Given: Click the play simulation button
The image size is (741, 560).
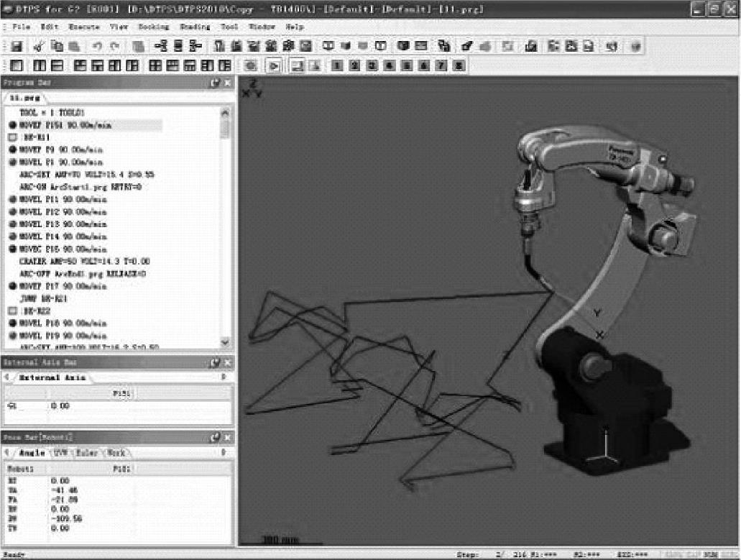Looking at the screenshot, I should (x=274, y=66).
